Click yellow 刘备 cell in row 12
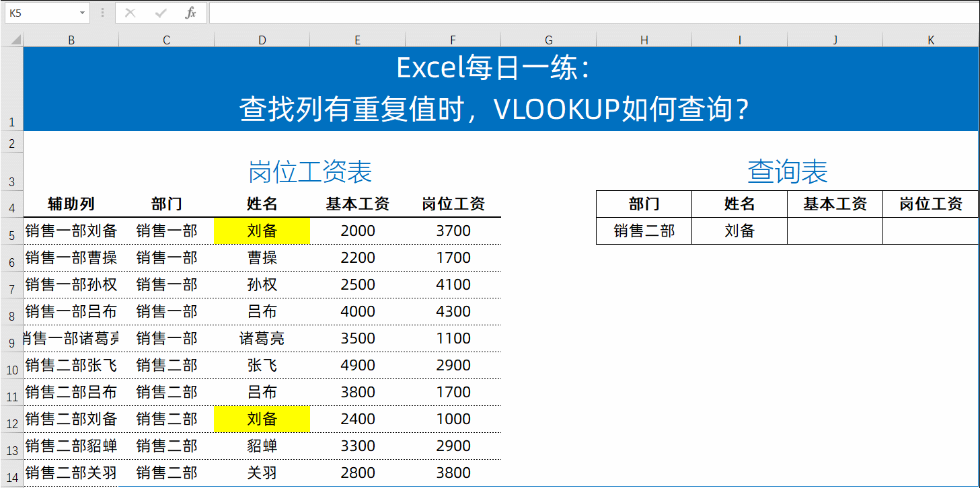Image resolution: width=980 pixels, height=488 pixels. [262, 419]
